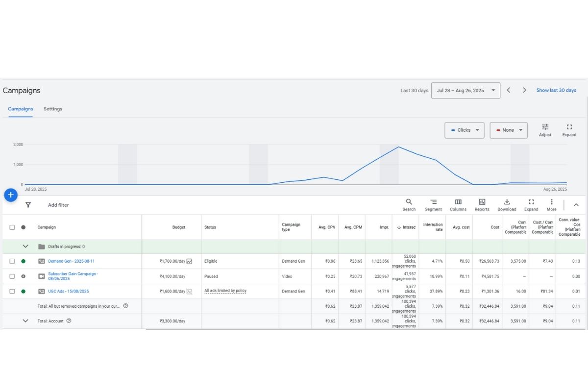
Task: Tick the select-all checkbox in table header
Action: point(12,227)
